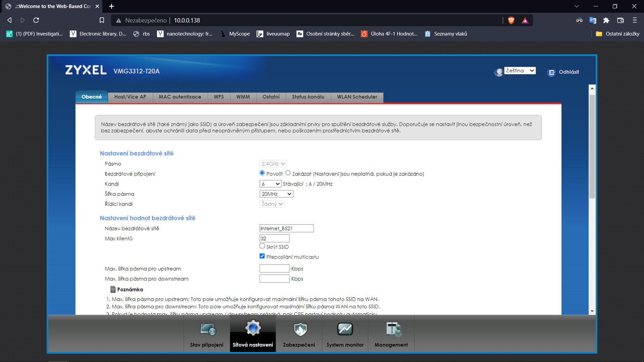Click the Odhlásit logout icon
Viewport: 644px width, 362px height.
coord(551,72)
